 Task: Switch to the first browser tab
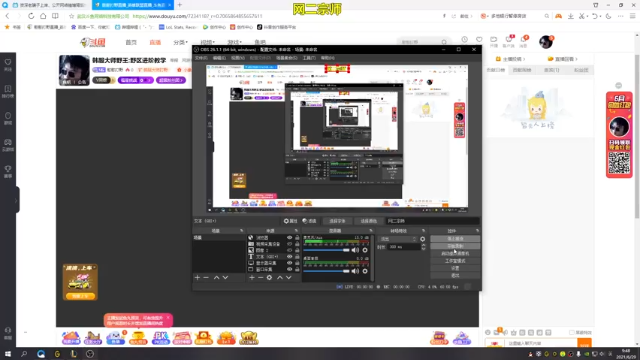click(50, 5)
